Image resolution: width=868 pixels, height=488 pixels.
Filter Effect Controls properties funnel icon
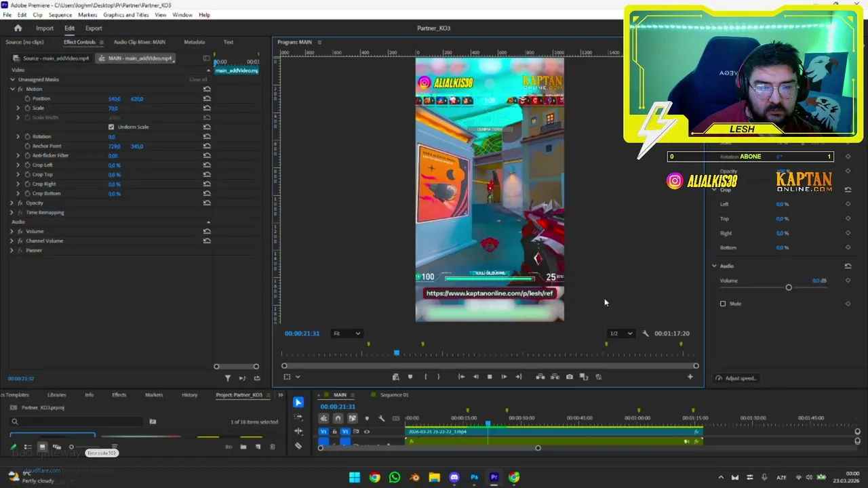click(228, 378)
